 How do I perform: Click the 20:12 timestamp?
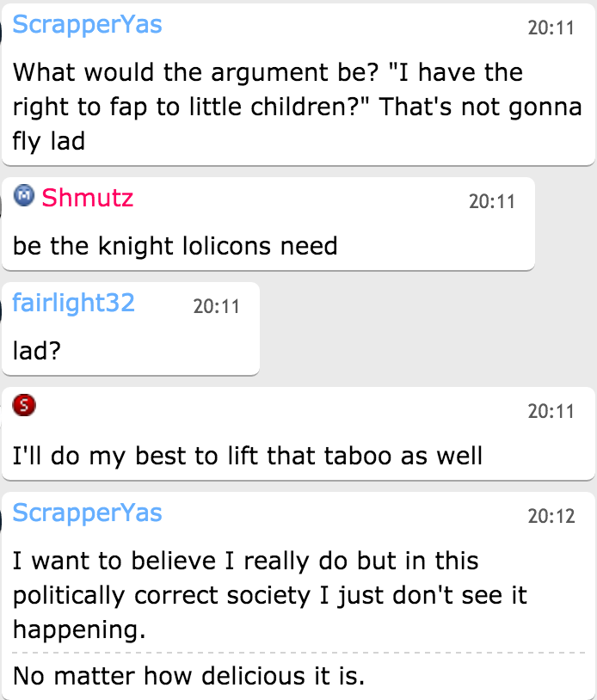click(550, 516)
